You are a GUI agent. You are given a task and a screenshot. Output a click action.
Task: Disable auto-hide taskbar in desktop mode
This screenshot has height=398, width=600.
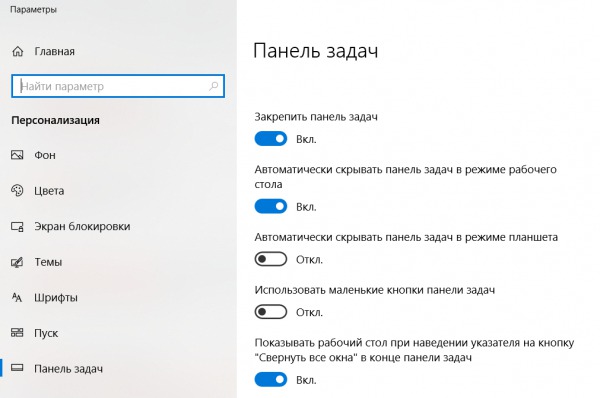(271, 207)
